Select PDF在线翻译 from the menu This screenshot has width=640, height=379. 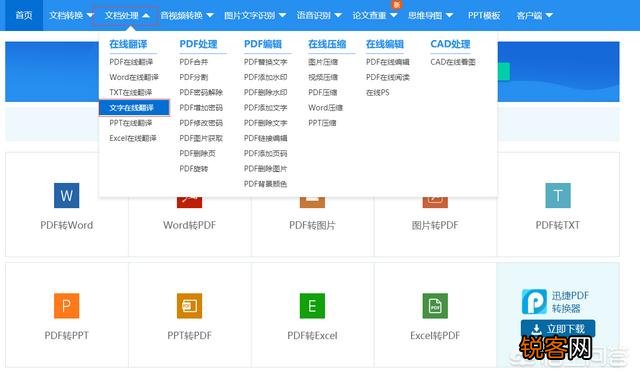(x=131, y=62)
